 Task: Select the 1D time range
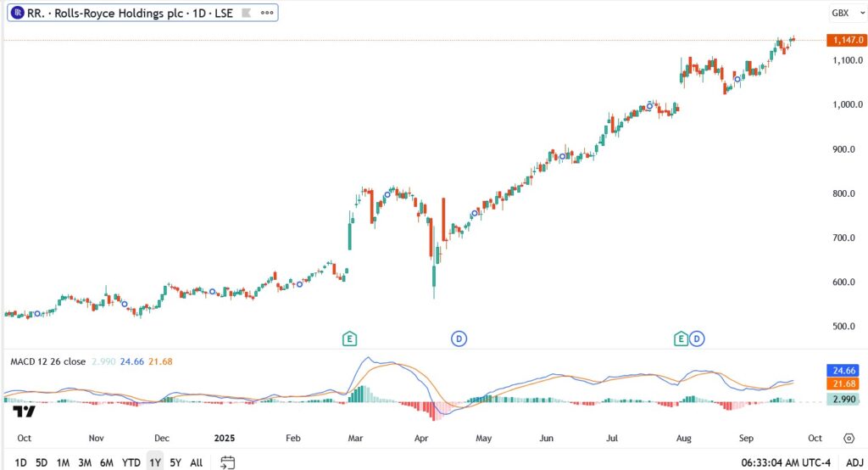20,462
